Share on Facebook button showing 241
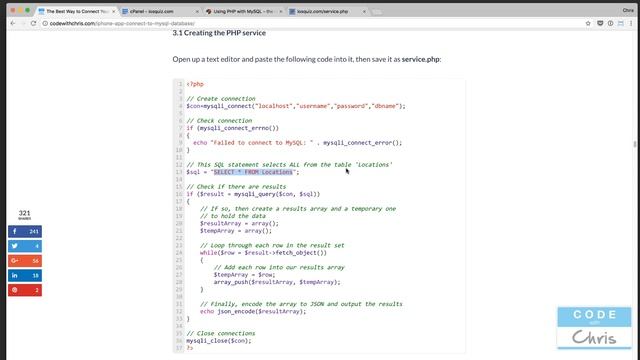This screenshot has height=360, width=640. pos(25,231)
